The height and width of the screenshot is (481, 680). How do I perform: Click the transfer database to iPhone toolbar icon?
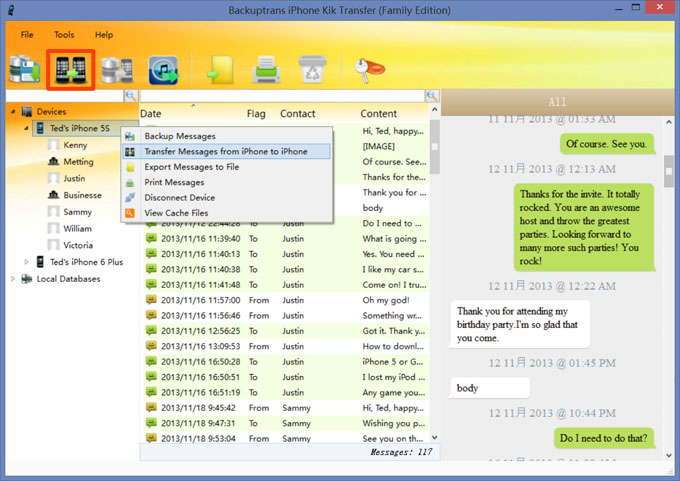tap(117, 69)
